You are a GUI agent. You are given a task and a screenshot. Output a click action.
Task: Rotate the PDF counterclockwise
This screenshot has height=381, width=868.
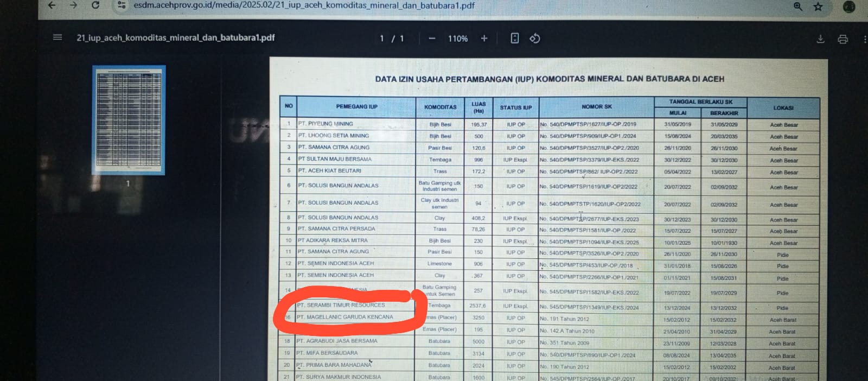(535, 38)
